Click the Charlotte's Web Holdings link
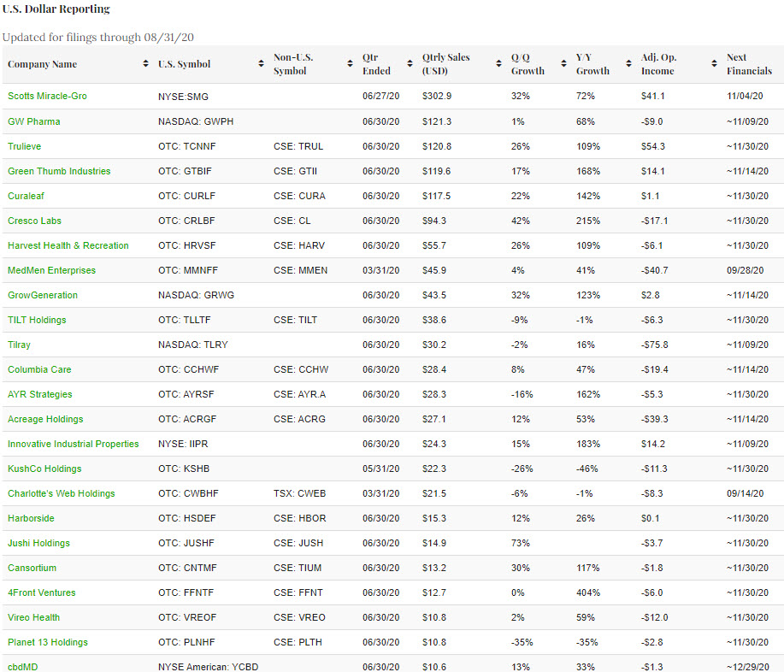The width and height of the screenshot is (784, 672). (62, 493)
